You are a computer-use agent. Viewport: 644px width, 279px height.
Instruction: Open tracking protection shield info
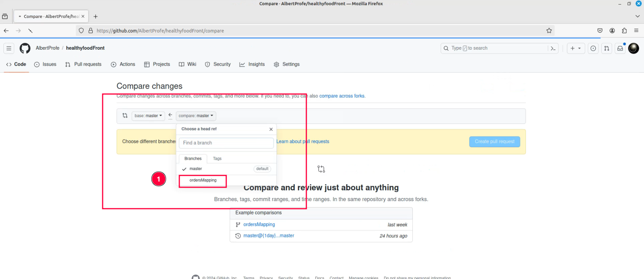click(x=81, y=31)
